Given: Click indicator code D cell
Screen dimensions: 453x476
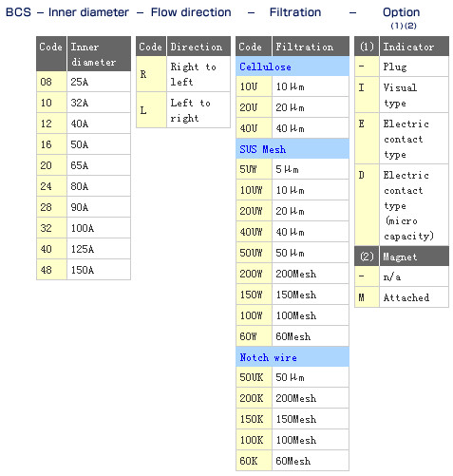Looking at the screenshot, I should (367, 204).
